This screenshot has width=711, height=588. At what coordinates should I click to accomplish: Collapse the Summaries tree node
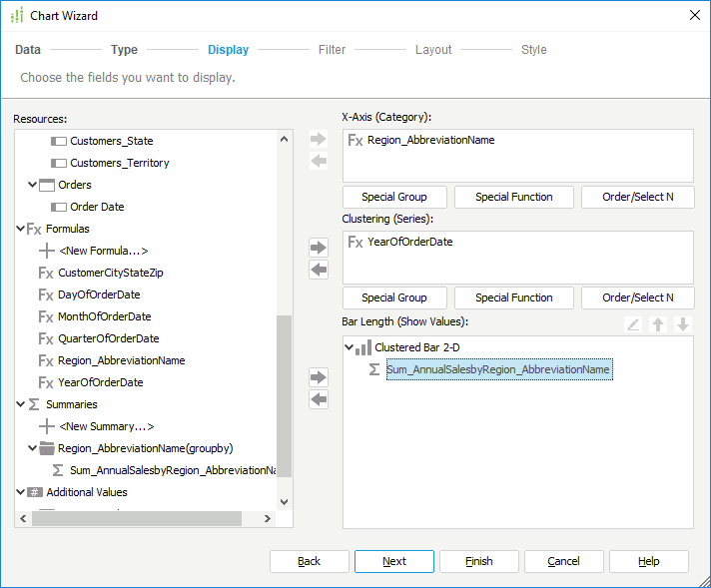point(21,404)
